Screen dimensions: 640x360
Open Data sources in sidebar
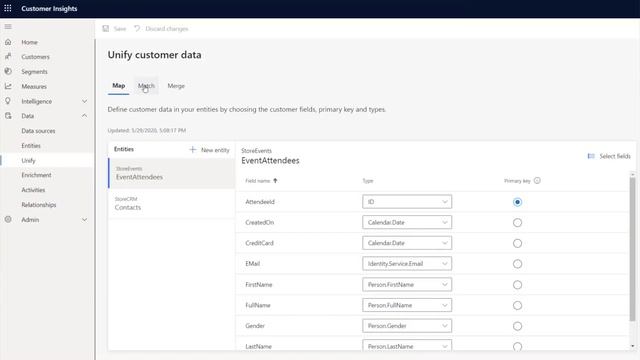click(x=38, y=131)
